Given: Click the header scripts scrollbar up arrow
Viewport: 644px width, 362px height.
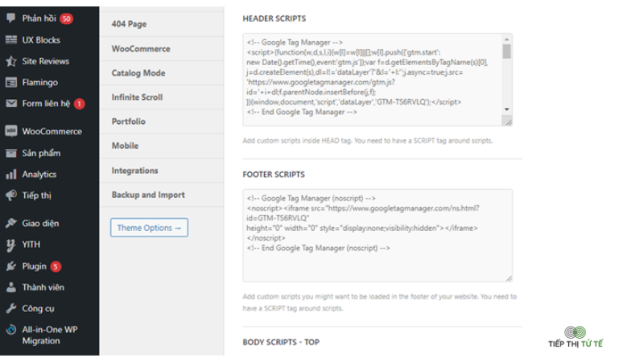Looking at the screenshot, I should (507, 39).
